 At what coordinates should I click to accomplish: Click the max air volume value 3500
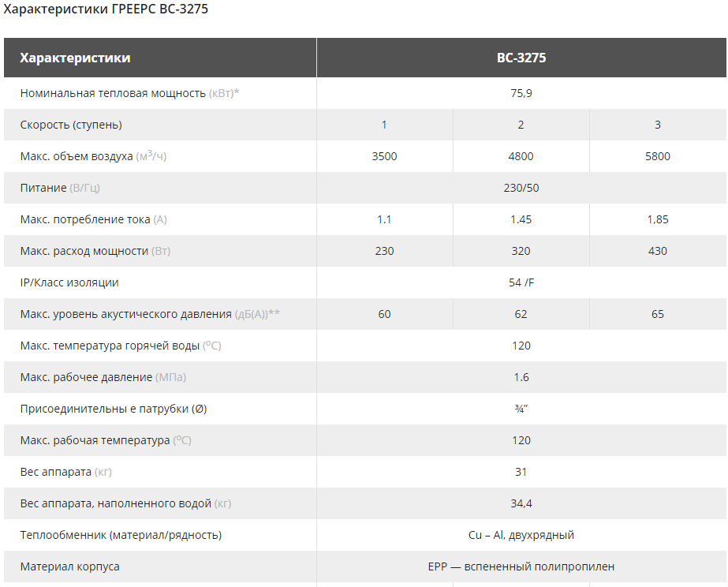coord(384,156)
